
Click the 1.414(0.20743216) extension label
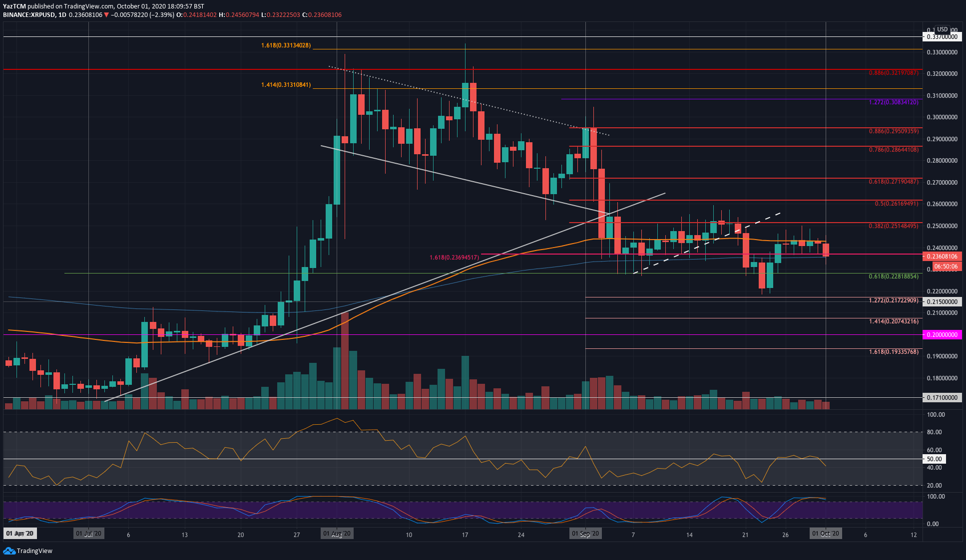click(894, 321)
